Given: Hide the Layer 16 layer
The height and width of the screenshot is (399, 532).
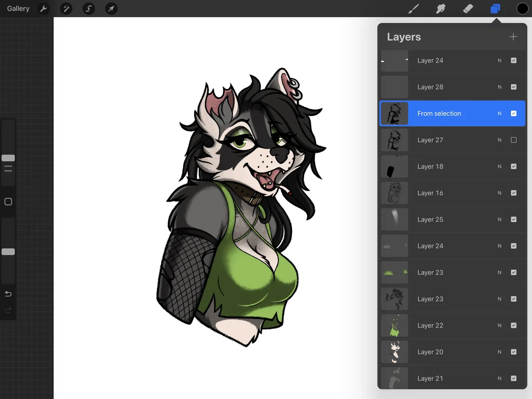Looking at the screenshot, I should (514, 193).
